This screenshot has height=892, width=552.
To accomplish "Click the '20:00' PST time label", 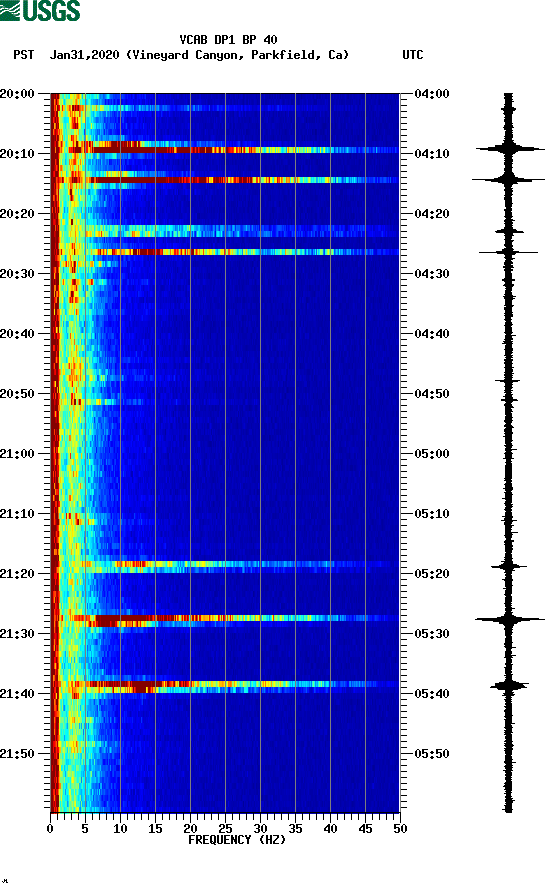I will (x=17, y=94).
